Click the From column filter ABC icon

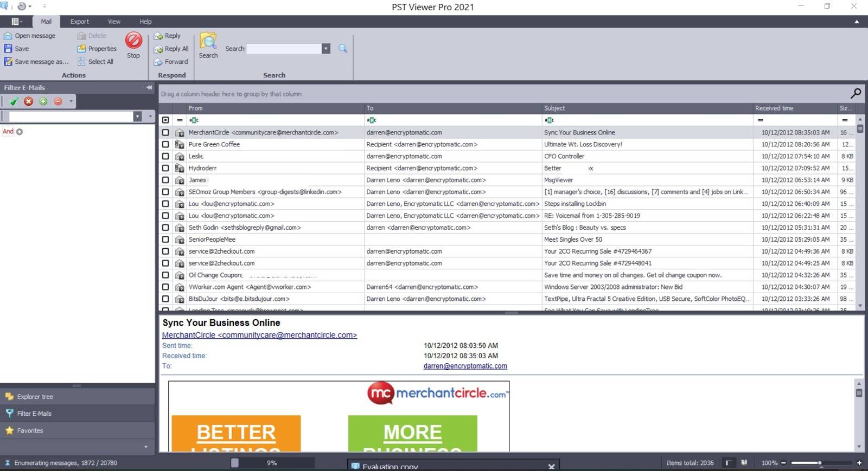194,120
